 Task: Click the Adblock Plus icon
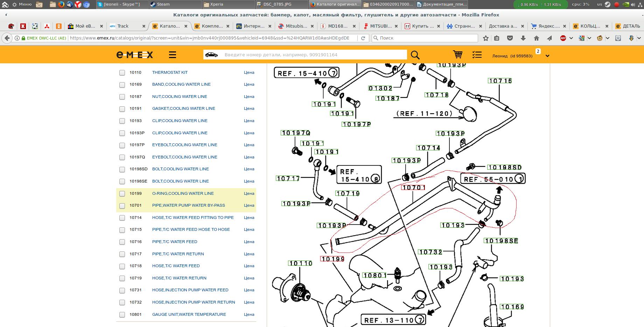point(563,38)
